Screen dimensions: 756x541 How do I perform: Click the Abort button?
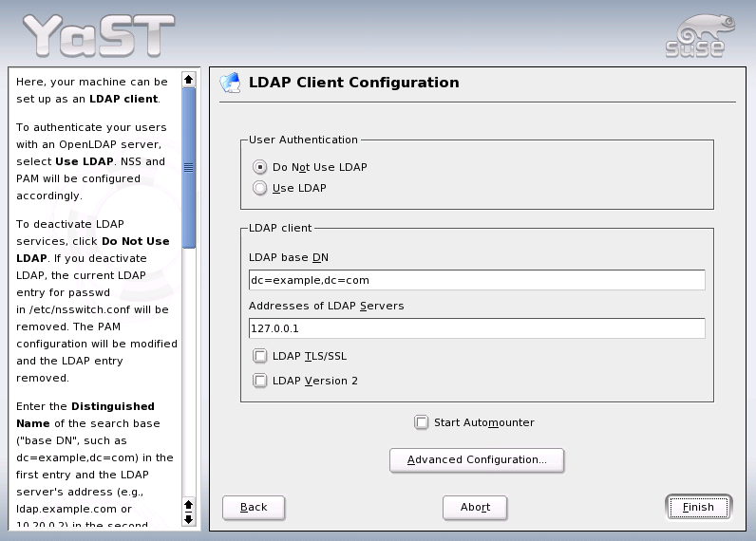[x=475, y=507]
